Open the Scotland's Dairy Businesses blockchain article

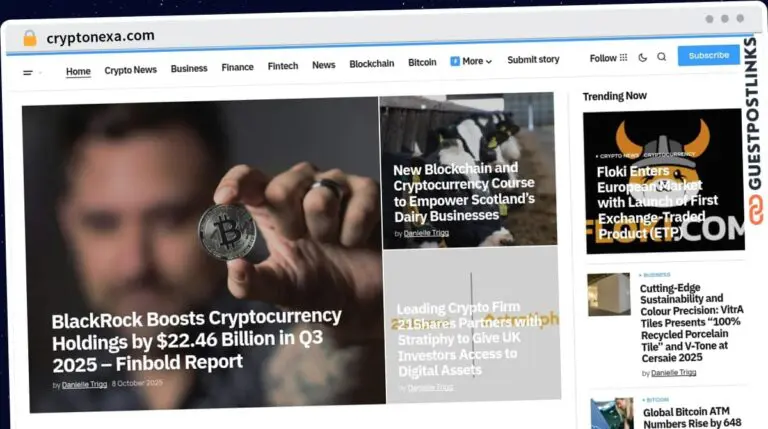[x=463, y=192]
